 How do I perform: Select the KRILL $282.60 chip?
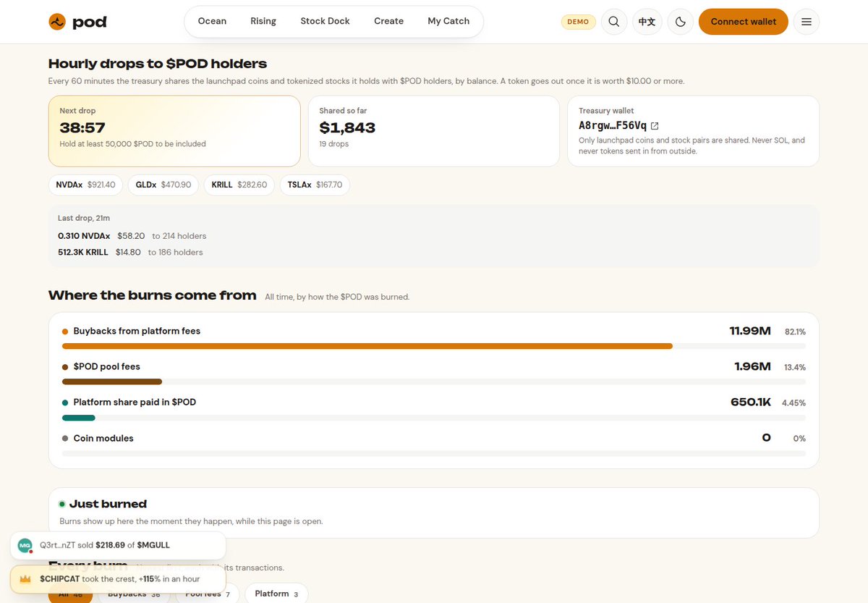[x=239, y=185]
